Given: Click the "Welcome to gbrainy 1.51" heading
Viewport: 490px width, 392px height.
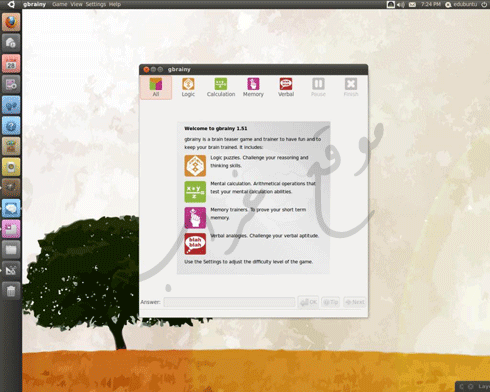Looking at the screenshot, I should [216, 128].
